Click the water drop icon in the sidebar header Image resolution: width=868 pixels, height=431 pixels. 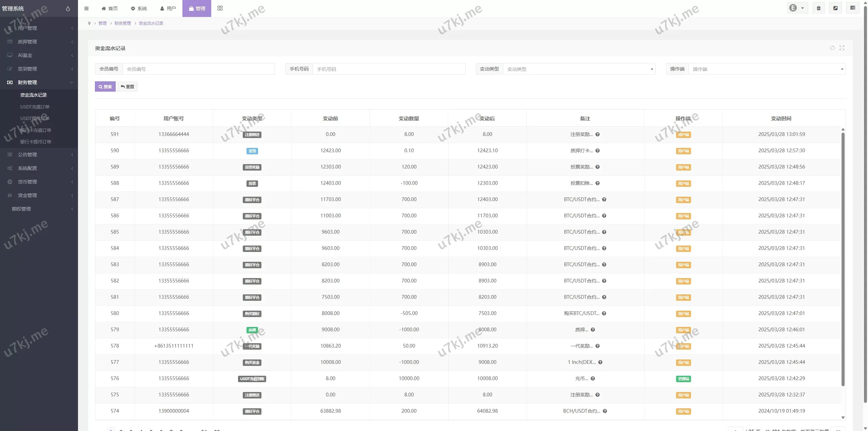68,9
